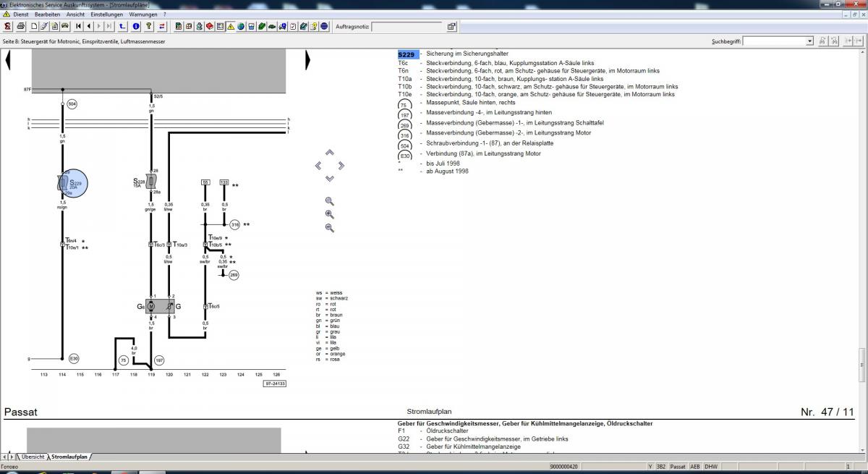The height and width of the screenshot is (474, 868).
Task: Click the S229 fuse symbol in diagram
Action: point(72,184)
